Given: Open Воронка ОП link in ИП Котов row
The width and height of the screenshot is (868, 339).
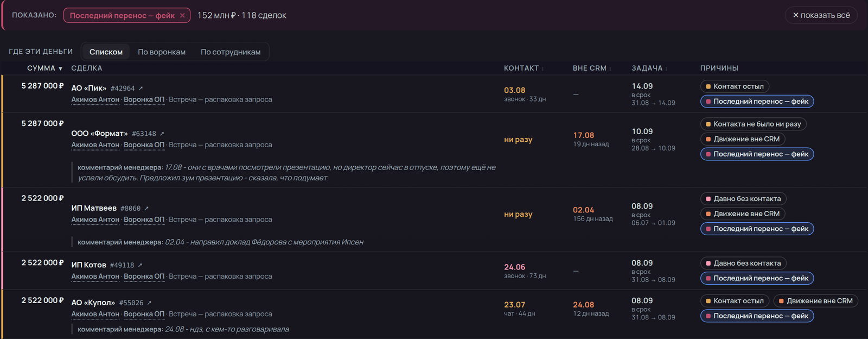Looking at the screenshot, I should [144, 277].
